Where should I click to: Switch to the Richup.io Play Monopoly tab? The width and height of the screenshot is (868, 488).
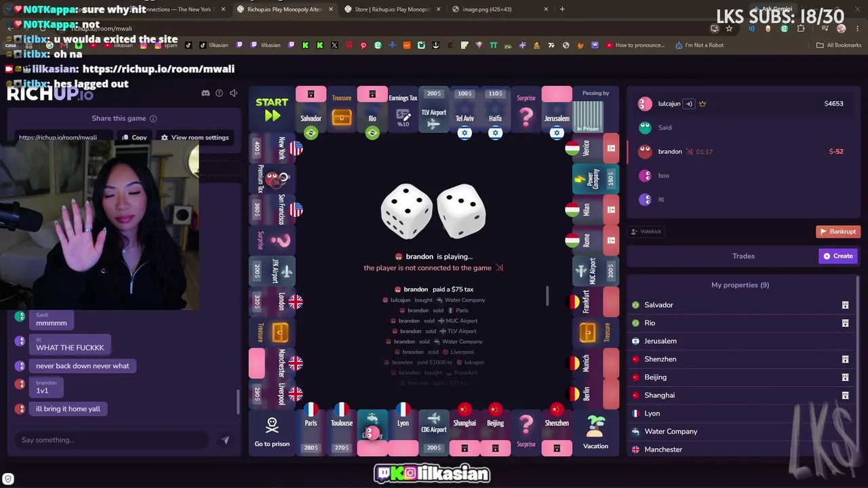(283, 9)
